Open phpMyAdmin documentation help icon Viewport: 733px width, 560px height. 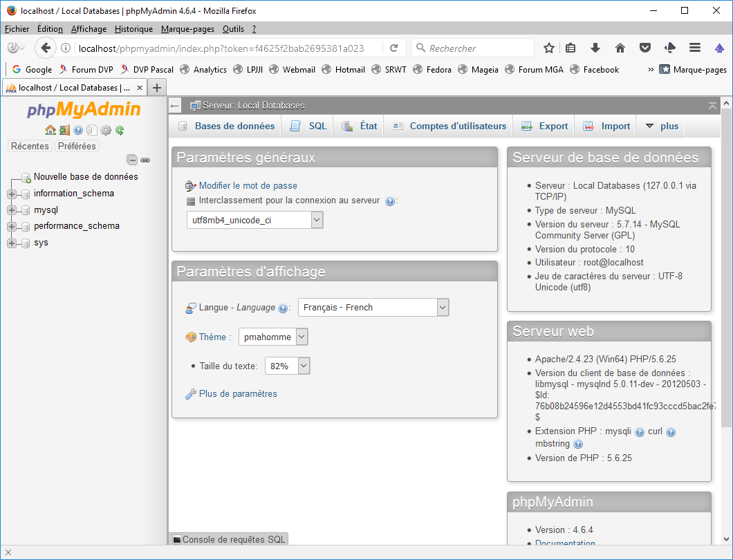click(78, 130)
